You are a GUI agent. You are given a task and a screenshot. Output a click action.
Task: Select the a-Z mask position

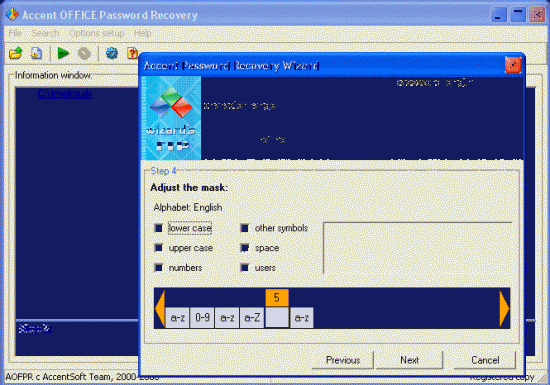coord(252,318)
